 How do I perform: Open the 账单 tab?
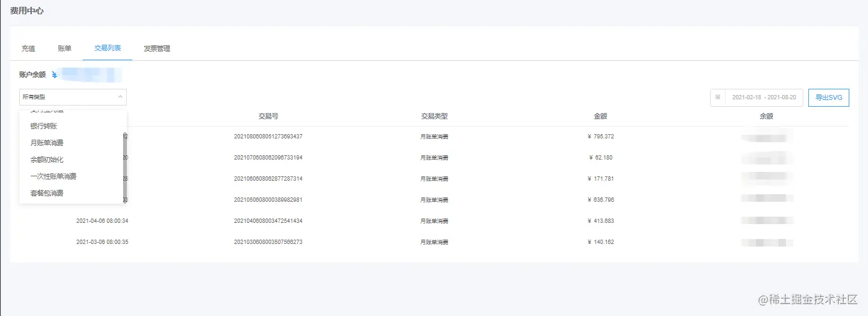65,48
